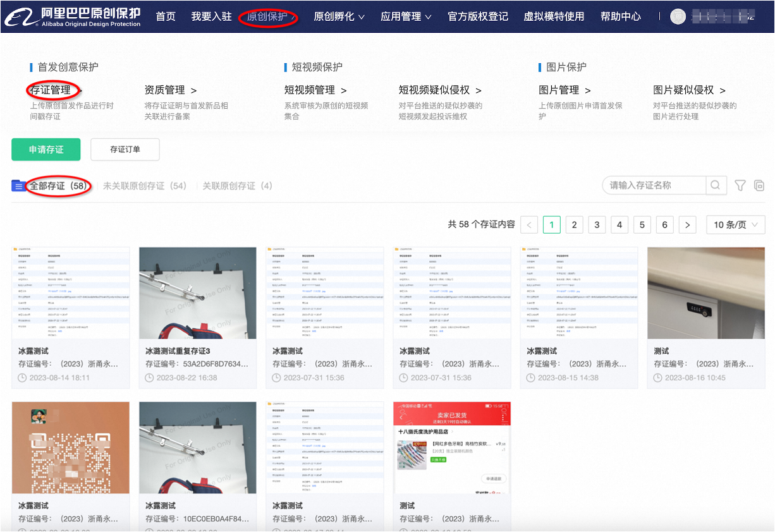Select page 1 in pagination
775x532 pixels.
[x=552, y=225]
